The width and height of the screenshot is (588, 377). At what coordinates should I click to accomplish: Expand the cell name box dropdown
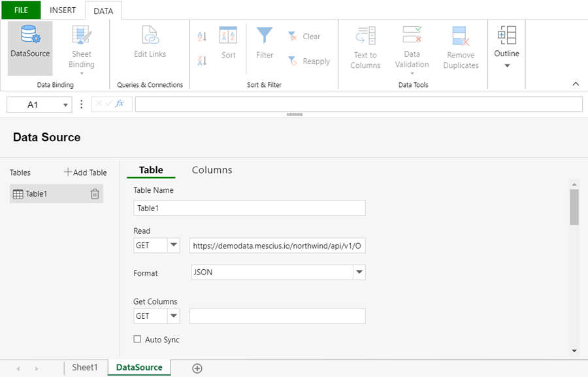click(x=66, y=105)
